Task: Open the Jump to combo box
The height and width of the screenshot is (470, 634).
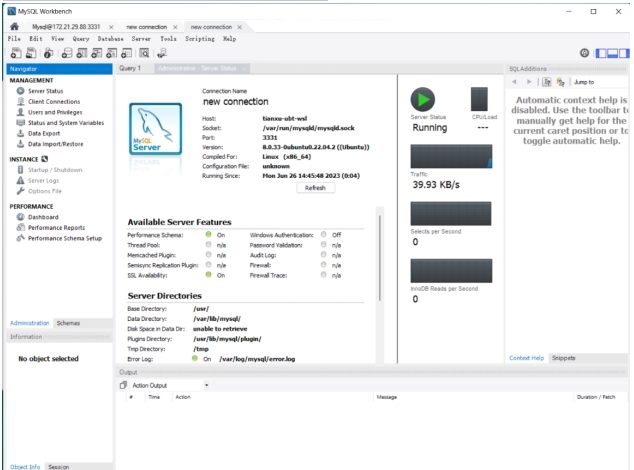Action: click(x=600, y=82)
